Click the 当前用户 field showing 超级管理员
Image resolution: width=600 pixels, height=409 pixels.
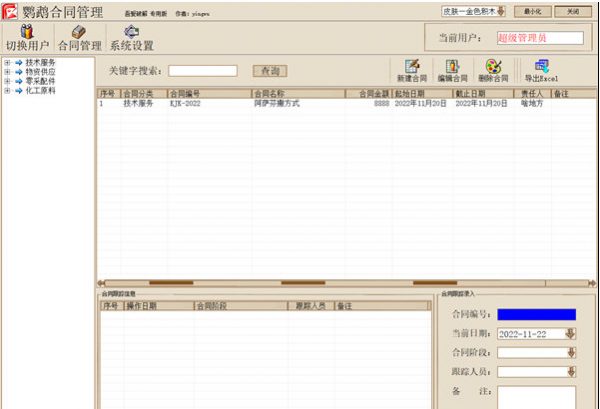point(540,38)
